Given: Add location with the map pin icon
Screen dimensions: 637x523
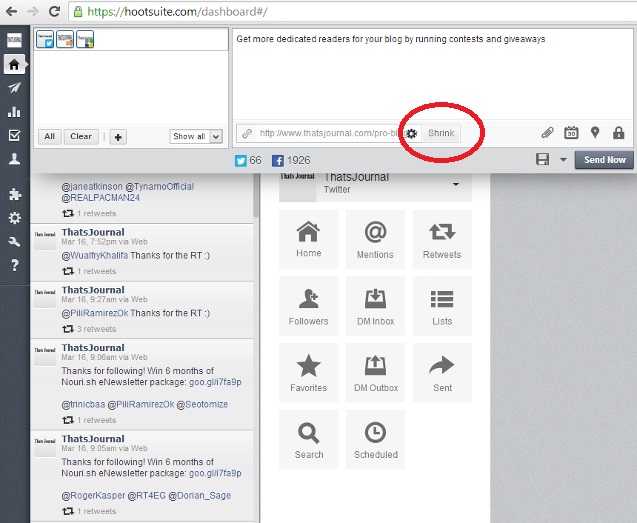Looking at the screenshot, I should click(595, 133).
